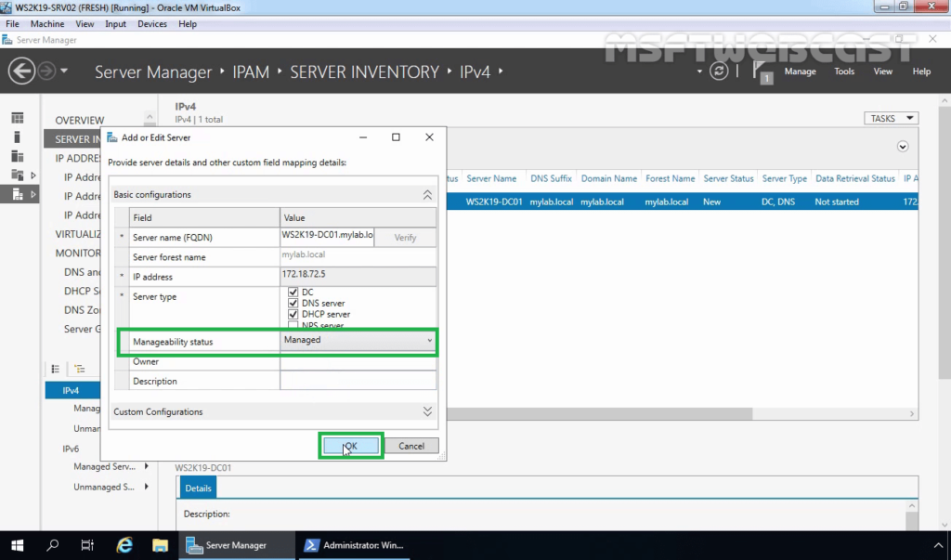951x560 pixels.
Task: Uncheck the DNS server checkbox
Action: [293, 303]
